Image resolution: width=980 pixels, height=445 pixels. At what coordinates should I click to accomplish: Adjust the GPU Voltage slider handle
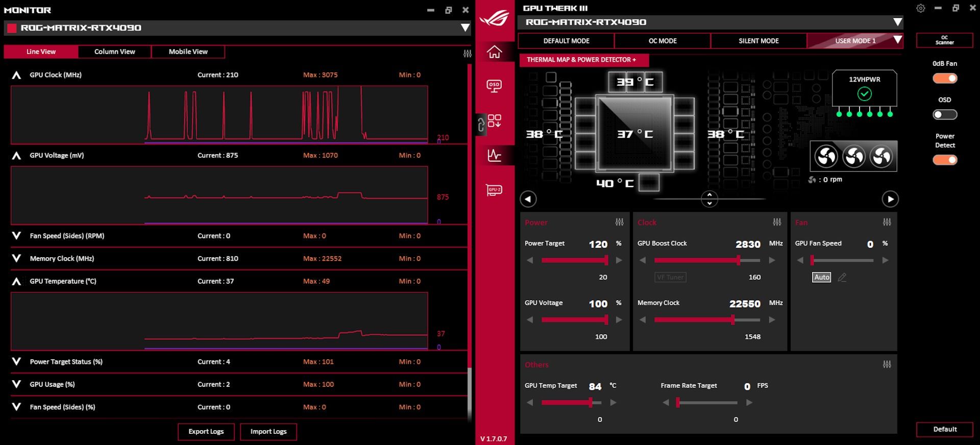point(606,320)
